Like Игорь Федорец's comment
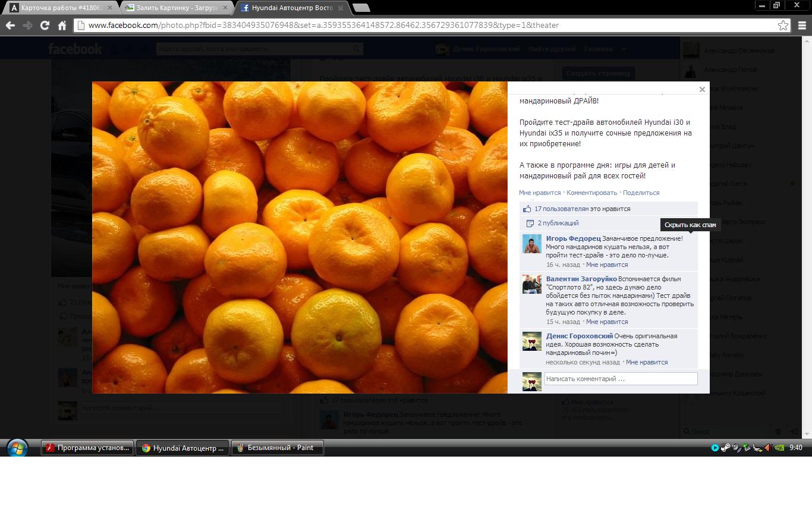Image resolution: width=812 pixels, height=522 pixels. point(607,265)
